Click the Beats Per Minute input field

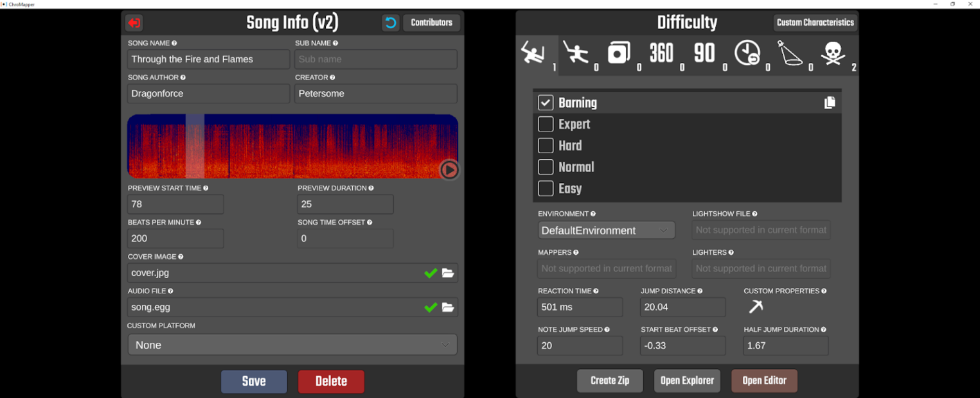tap(175, 239)
